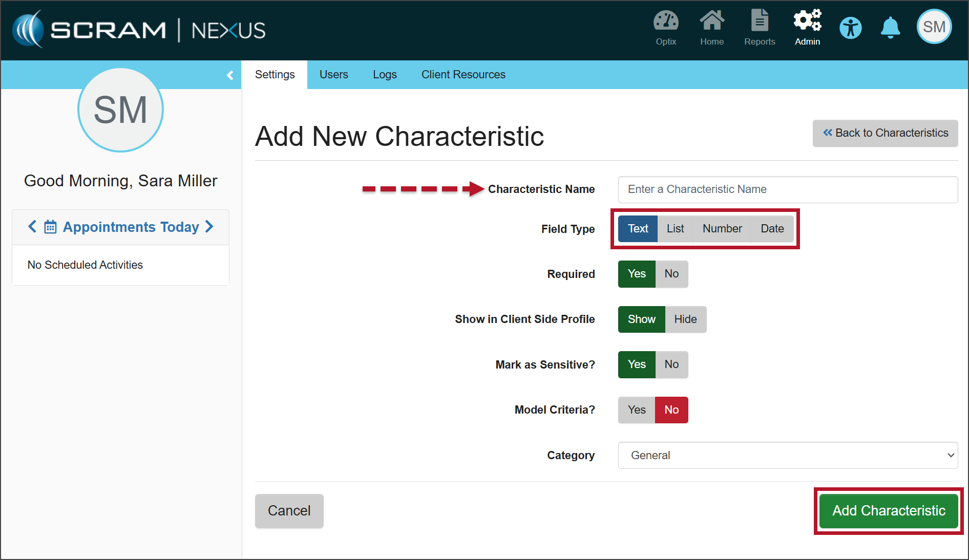Open the SM user avatar menu
This screenshot has width=969, height=560.
pos(934,27)
